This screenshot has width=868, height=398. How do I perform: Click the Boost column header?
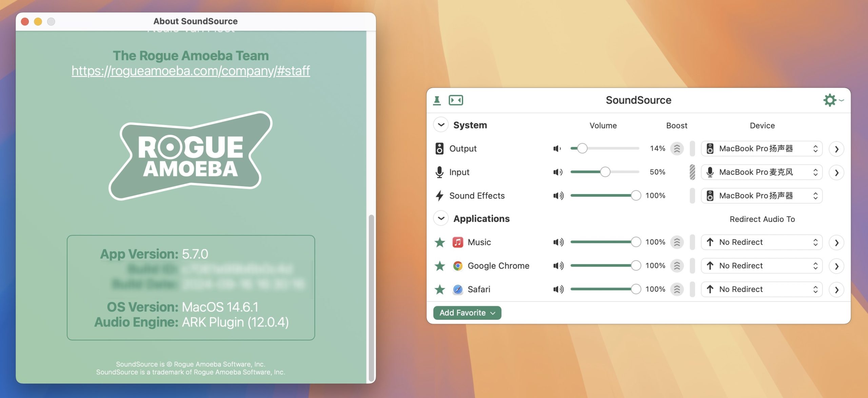tap(676, 126)
